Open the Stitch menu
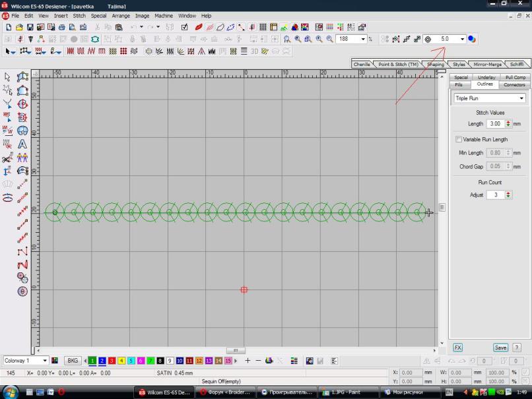This screenshot has width=532, height=399. pos(79,15)
